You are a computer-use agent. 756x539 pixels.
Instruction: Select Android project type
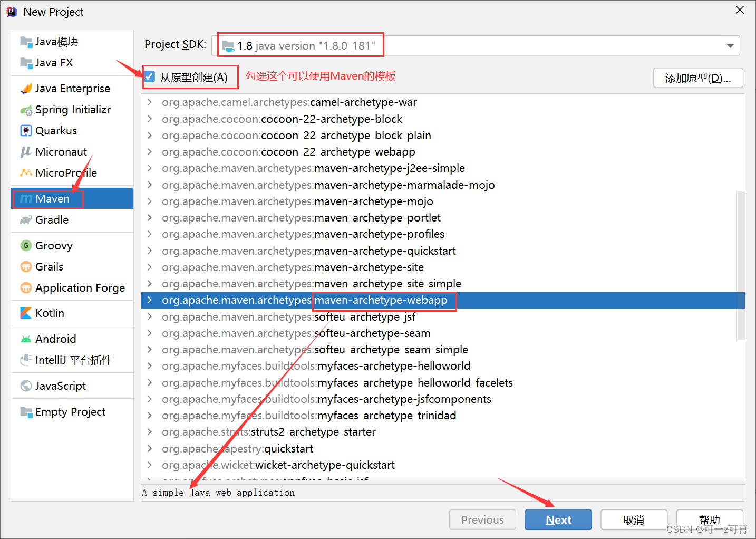point(72,339)
